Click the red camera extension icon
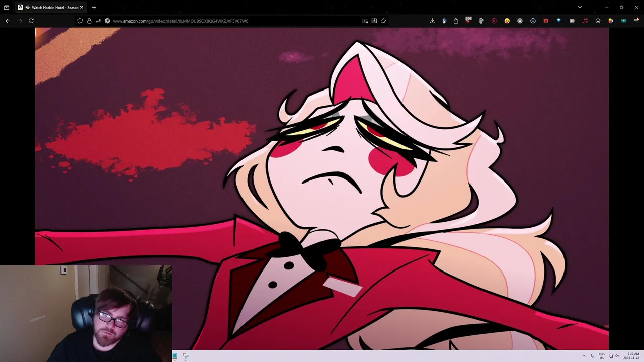The width and height of the screenshot is (644, 362). click(x=546, y=21)
